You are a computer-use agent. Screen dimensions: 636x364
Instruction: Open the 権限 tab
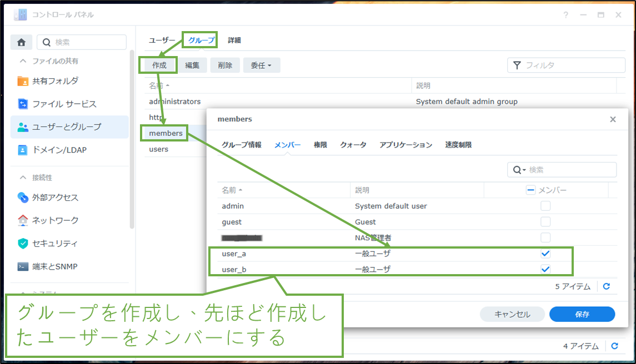pos(320,145)
